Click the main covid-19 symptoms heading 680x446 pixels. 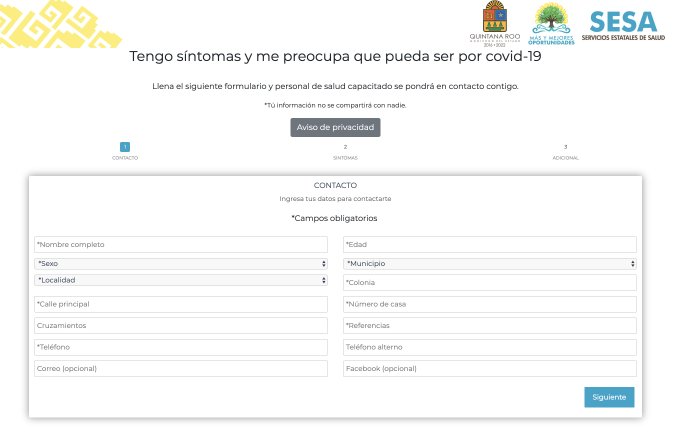coord(335,56)
